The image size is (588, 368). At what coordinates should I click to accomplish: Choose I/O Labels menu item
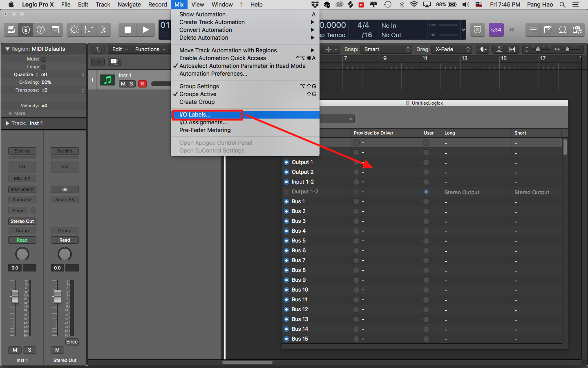coord(245,114)
